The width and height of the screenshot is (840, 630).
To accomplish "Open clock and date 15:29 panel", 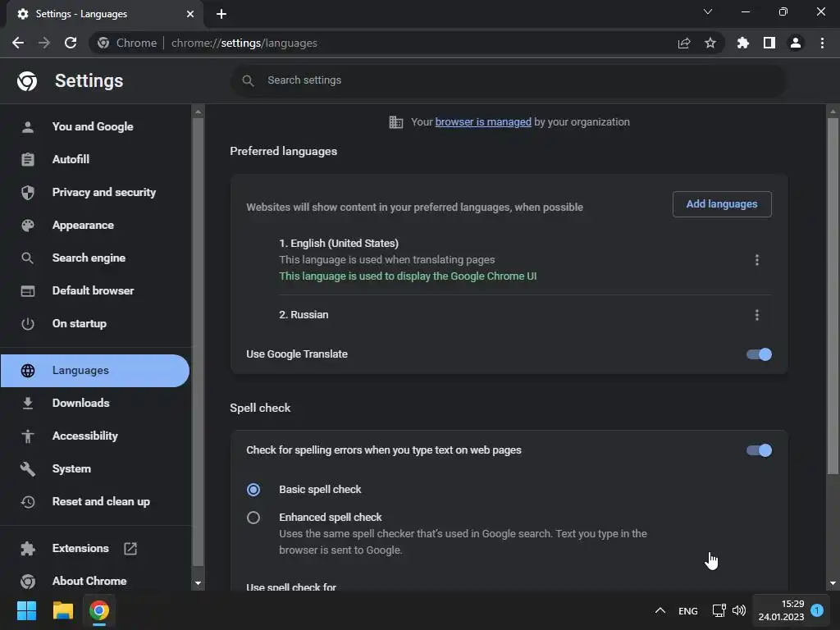I will pyautogui.click(x=781, y=610).
